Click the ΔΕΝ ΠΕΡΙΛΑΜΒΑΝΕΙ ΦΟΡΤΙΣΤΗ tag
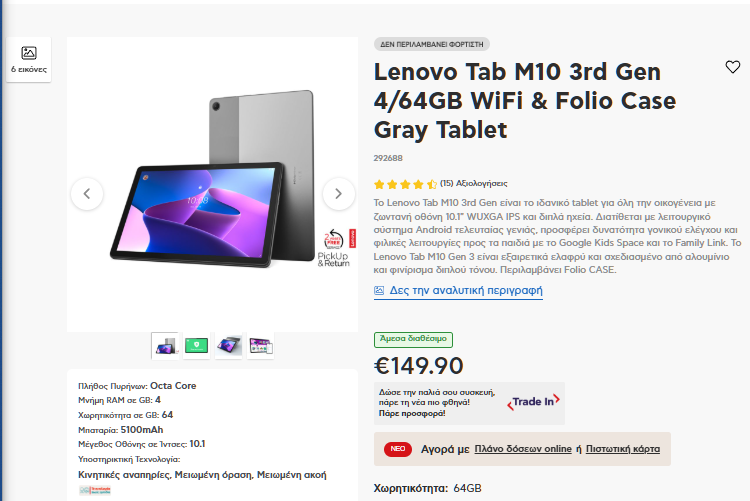Image resolution: width=750 pixels, height=501 pixels. point(431,44)
